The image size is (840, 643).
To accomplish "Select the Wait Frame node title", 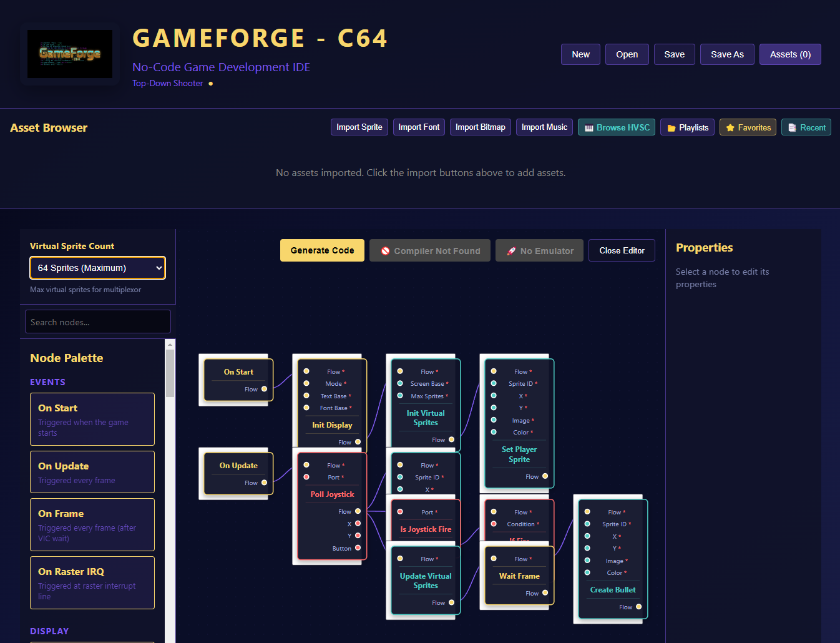I will [x=519, y=576].
